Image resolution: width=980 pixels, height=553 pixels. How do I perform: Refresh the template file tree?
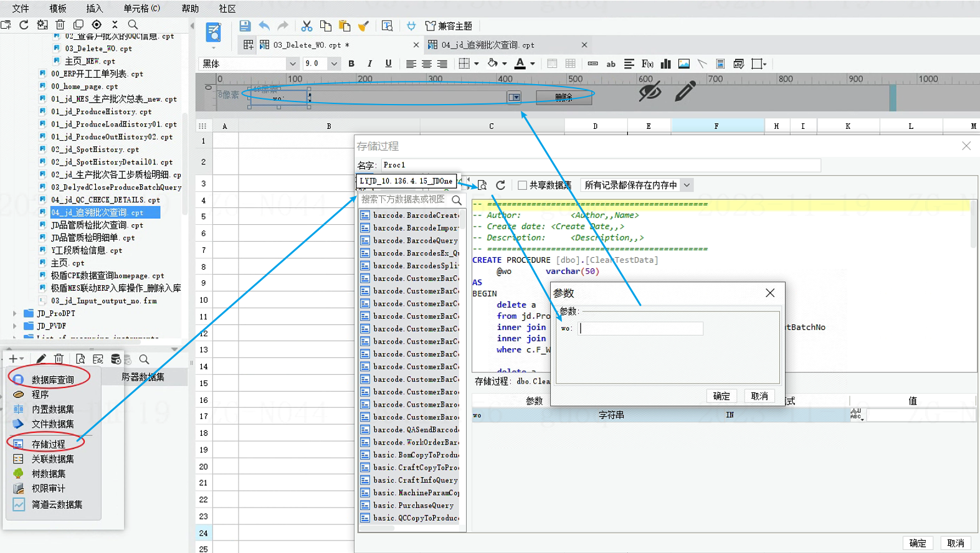[24, 24]
